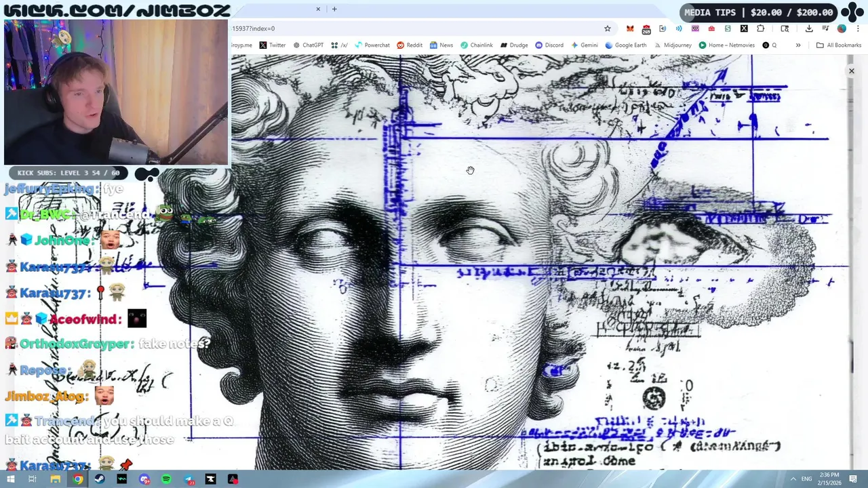Open the Extensions puzzle-piece menu
Viewport: 868px width, 488px height.
pyautogui.click(x=760, y=28)
